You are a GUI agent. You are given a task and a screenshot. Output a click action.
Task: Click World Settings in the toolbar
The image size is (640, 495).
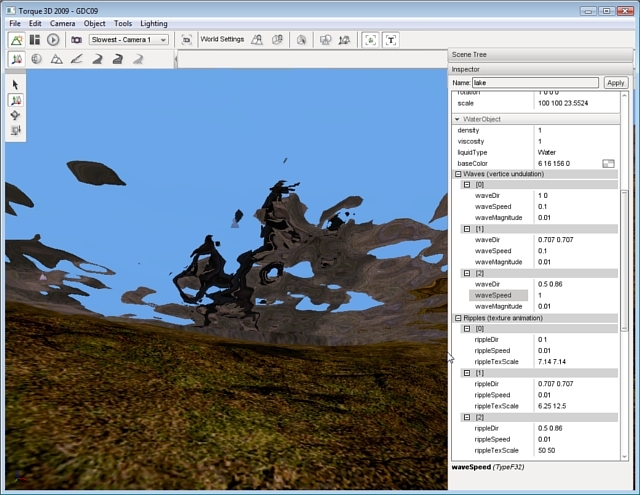coord(221,40)
